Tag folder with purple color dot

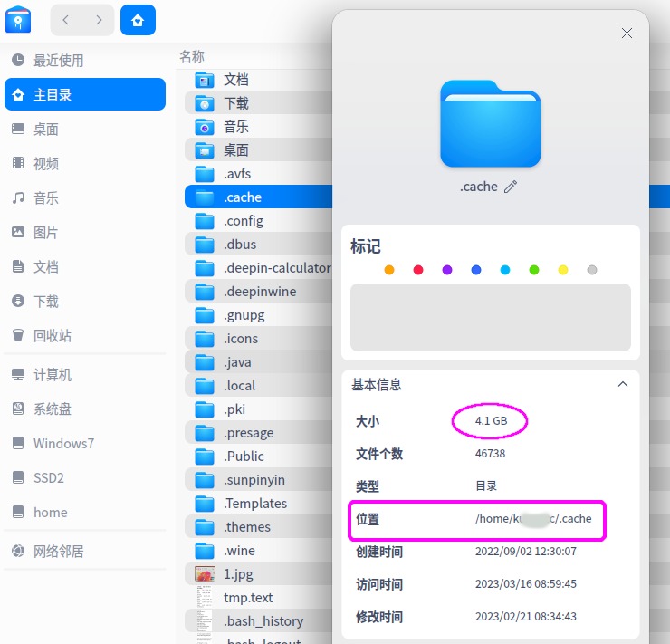tap(447, 270)
